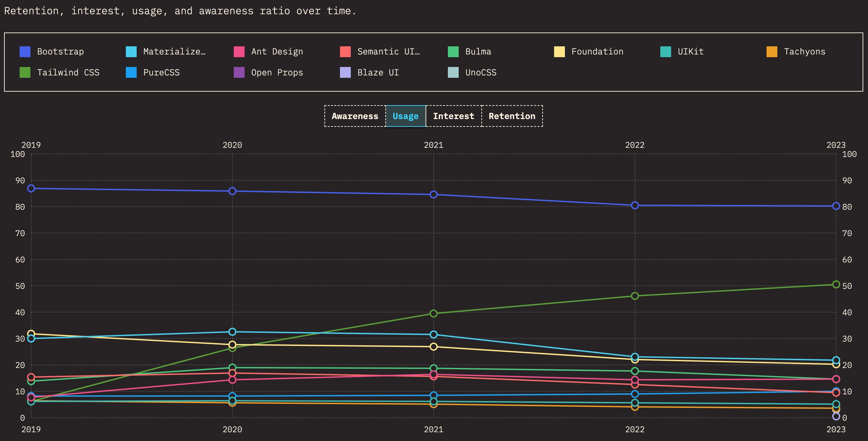
Task: Switch to the Retention tab
Action: 512,116
